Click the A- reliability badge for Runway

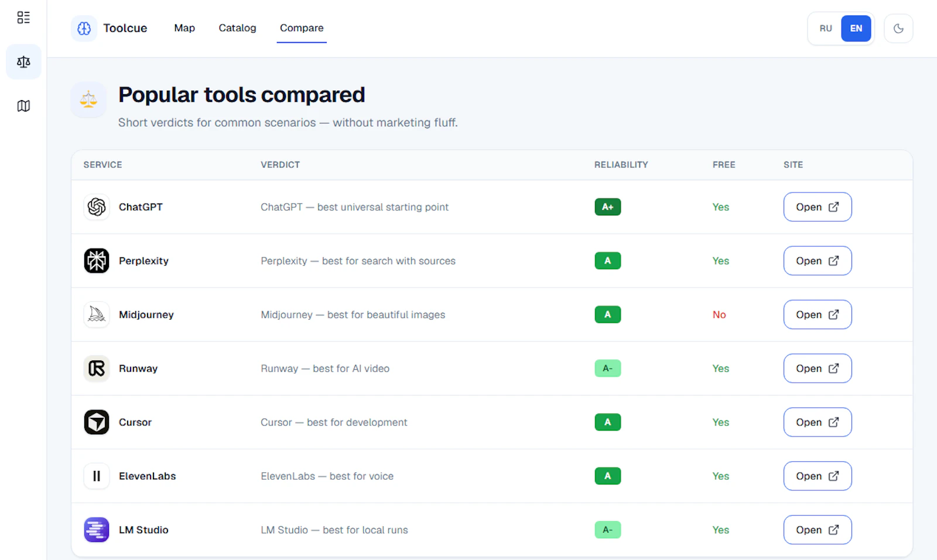click(608, 368)
